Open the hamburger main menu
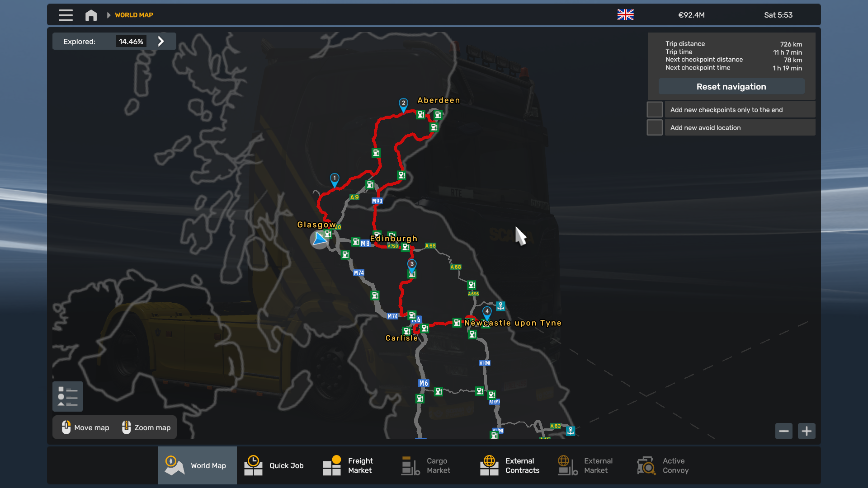 pos(66,15)
